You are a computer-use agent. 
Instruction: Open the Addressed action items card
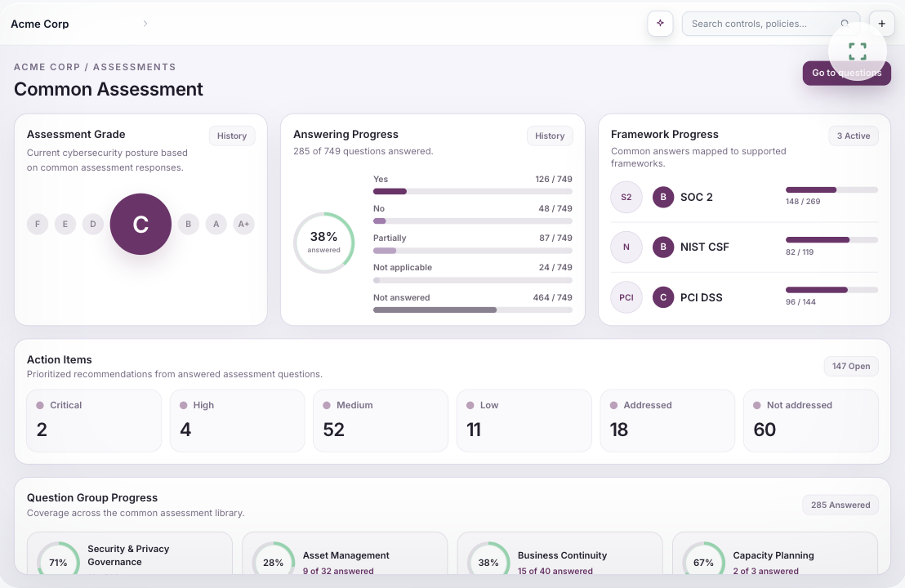coord(667,421)
